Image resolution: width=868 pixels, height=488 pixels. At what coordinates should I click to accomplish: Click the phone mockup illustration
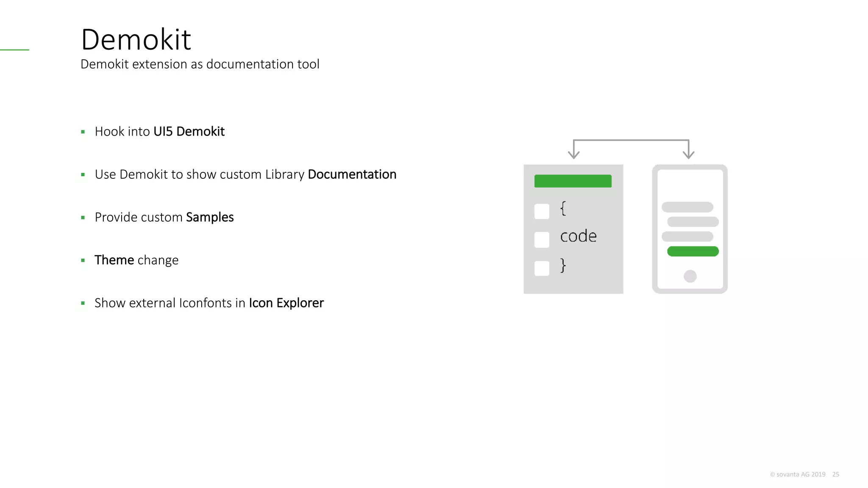[690, 229]
